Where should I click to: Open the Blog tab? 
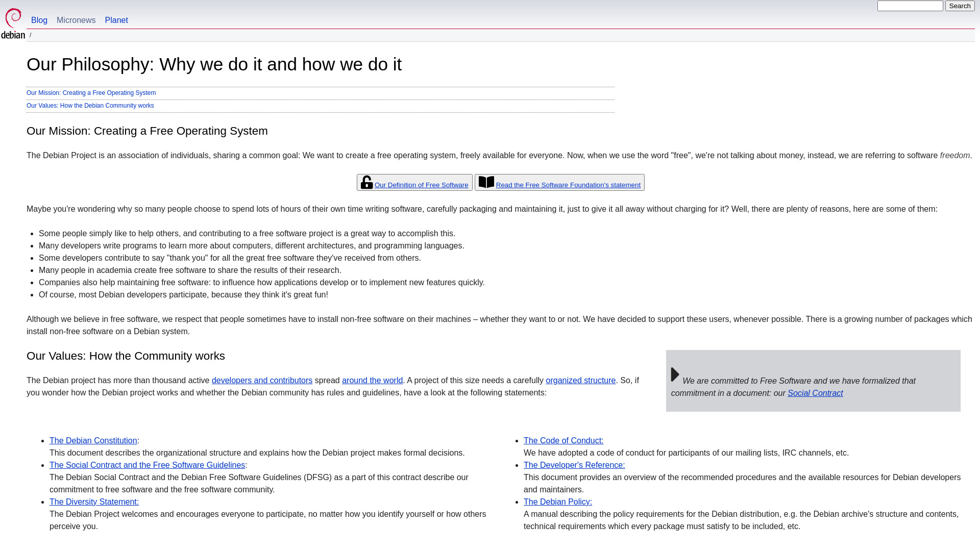click(39, 20)
